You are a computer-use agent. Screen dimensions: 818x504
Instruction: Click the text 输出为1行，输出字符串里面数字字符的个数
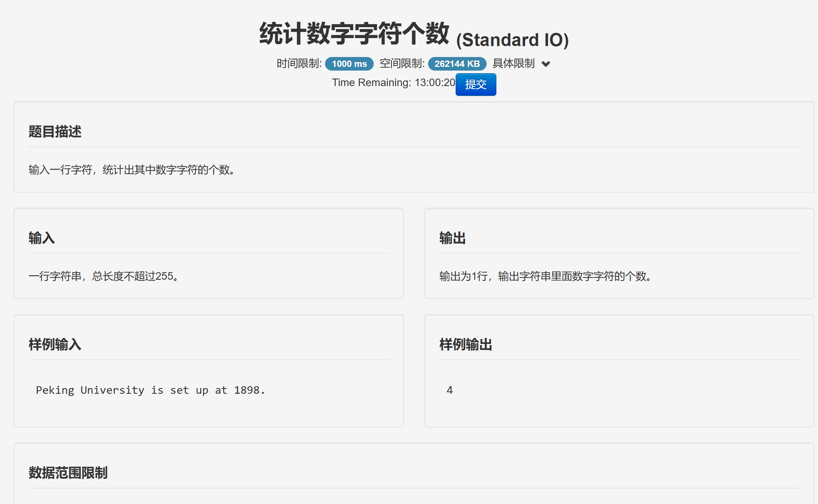[545, 276]
